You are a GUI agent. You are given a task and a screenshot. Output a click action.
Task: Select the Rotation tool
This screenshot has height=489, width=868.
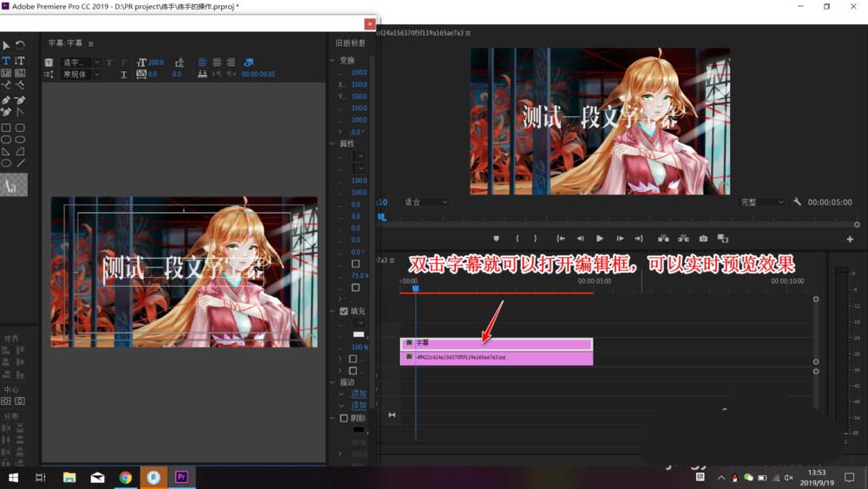(20, 45)
